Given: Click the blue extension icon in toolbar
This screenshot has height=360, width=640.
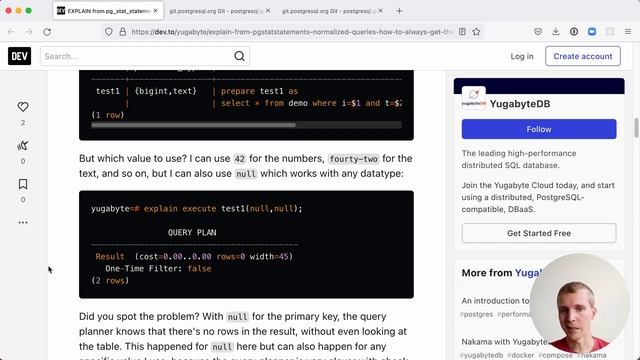Looking at the screenshot, I should [x=592, y=31].
